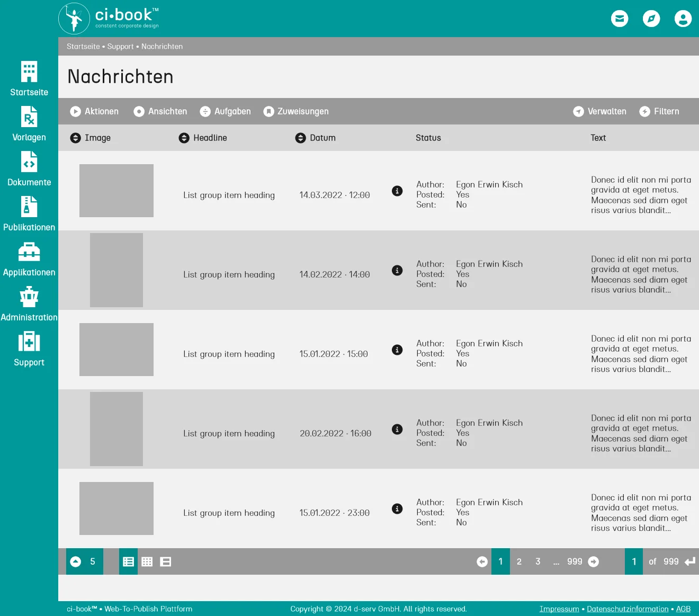699x616 pixels.
Task: Open image thumbnail of 20.02.2022 entry
Action: point(116,429)
